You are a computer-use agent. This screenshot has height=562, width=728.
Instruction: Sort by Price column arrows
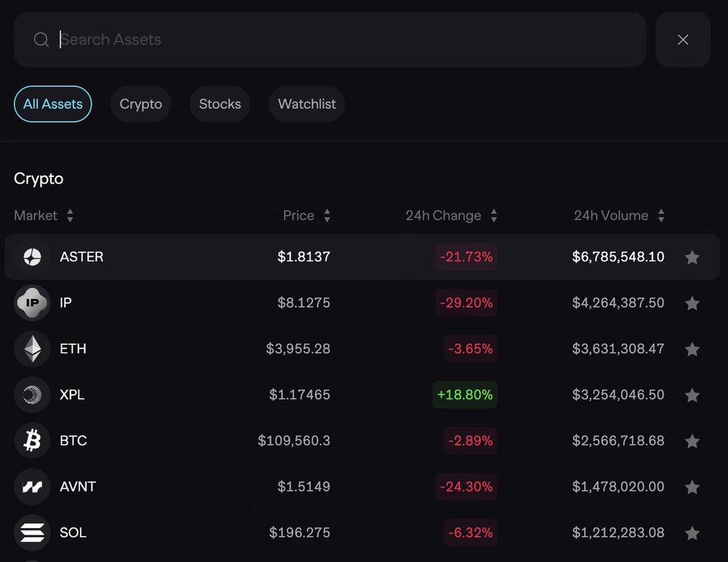pyautogui.click(x=327, y=215)
